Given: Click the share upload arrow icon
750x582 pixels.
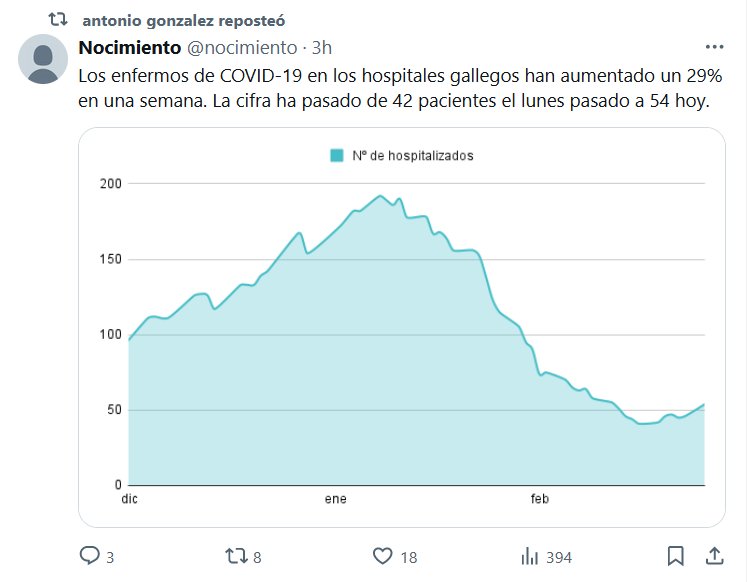Looking at the screenshot, I should (x=714, y=556).
